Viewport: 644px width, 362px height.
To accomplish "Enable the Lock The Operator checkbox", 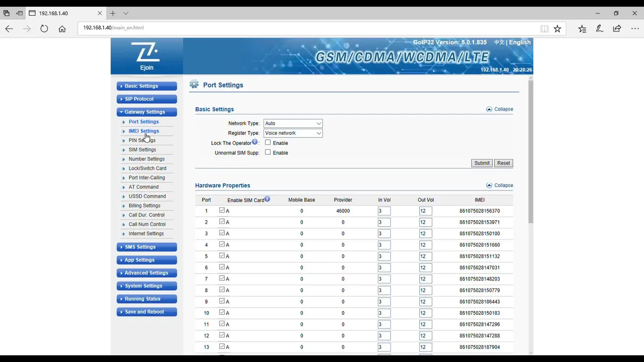I will coord(268,142).
